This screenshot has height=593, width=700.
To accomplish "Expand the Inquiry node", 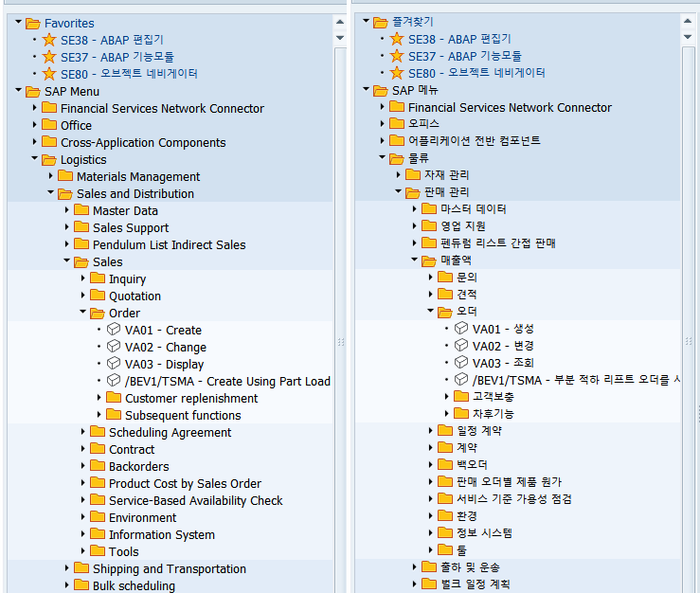I will point(82,279).
